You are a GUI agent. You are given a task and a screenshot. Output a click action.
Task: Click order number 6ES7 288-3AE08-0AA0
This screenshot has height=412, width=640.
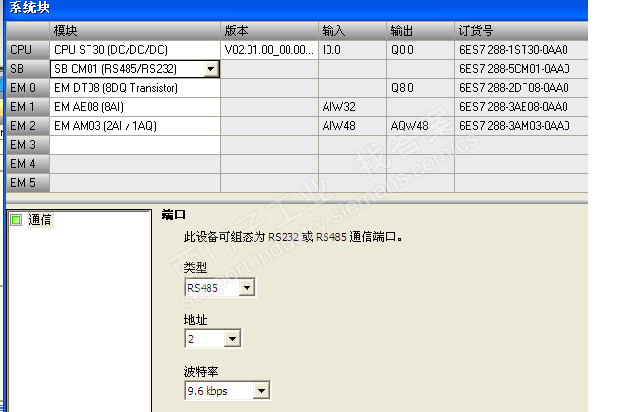point(521,107)
